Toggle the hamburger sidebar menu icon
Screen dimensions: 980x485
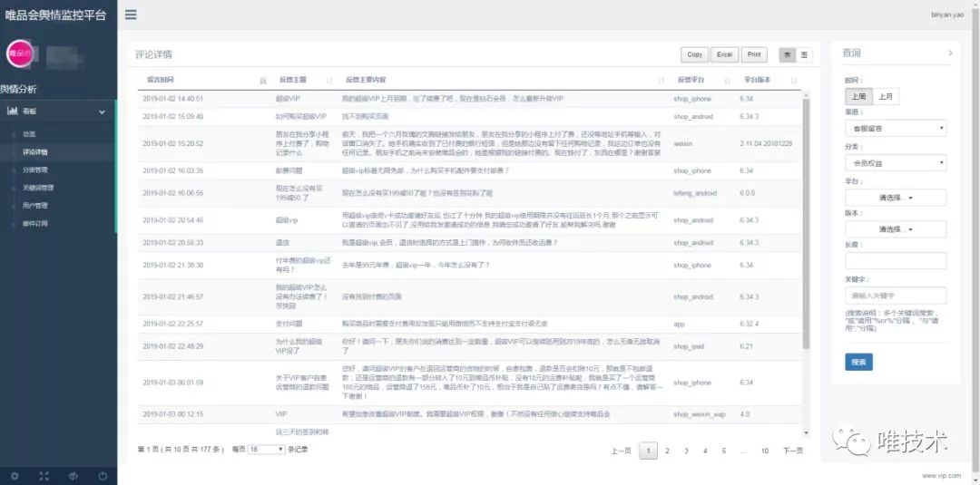pyautogui.click(x=131, y=15)
